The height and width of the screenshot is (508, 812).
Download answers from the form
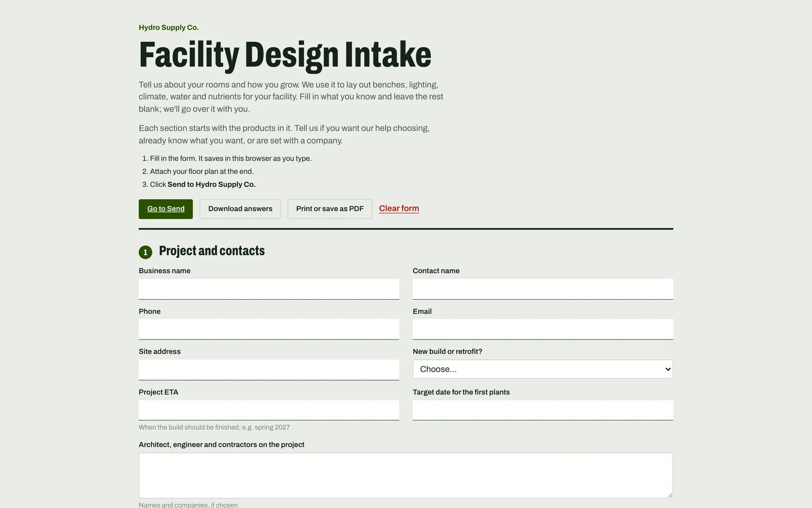(240, 209)
